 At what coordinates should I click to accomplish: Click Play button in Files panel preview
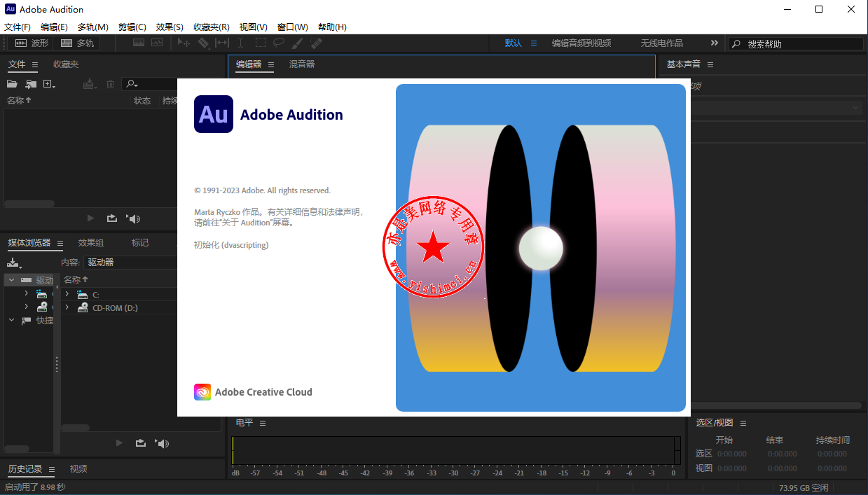pyautogui.click(x=90, y=218)
